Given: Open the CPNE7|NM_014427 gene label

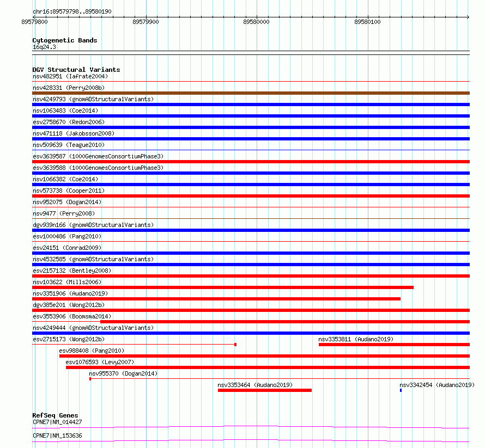Looking at the screenshot, I should tap(57, 422).
